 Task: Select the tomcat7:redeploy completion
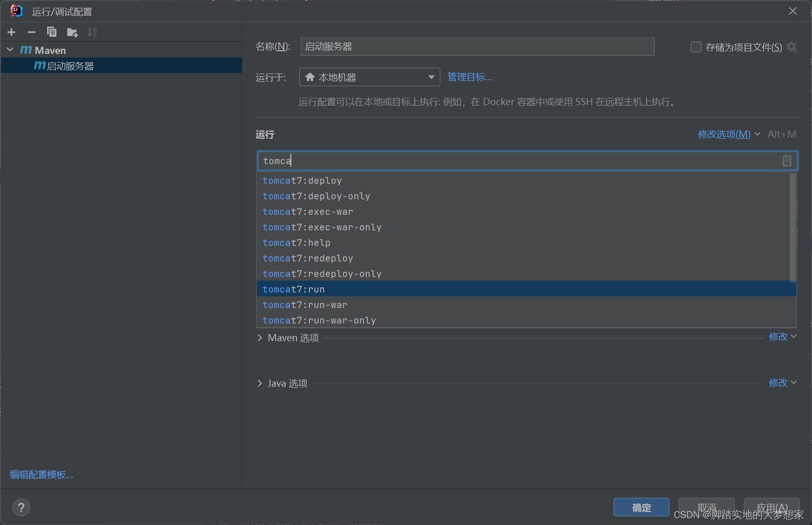pyautogui.click(x=523, y=258)
